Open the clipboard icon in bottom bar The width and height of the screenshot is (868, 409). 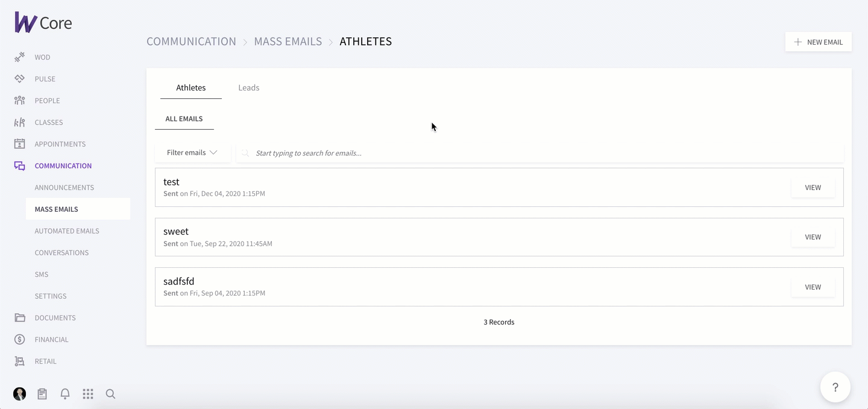click(42, 394)
